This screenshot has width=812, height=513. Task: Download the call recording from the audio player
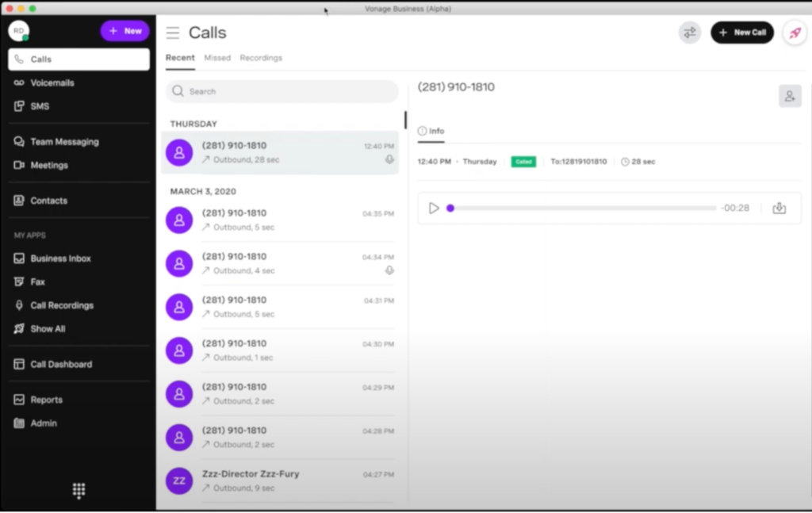[779, 208]
